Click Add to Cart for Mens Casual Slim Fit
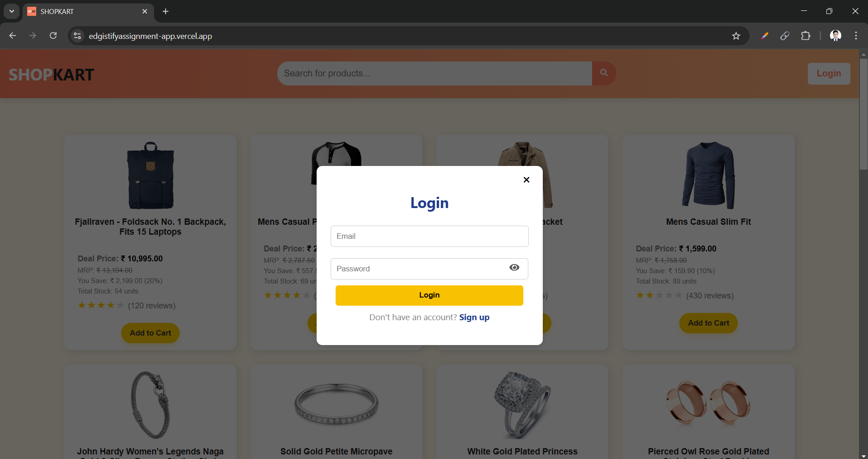 (708, 323)
